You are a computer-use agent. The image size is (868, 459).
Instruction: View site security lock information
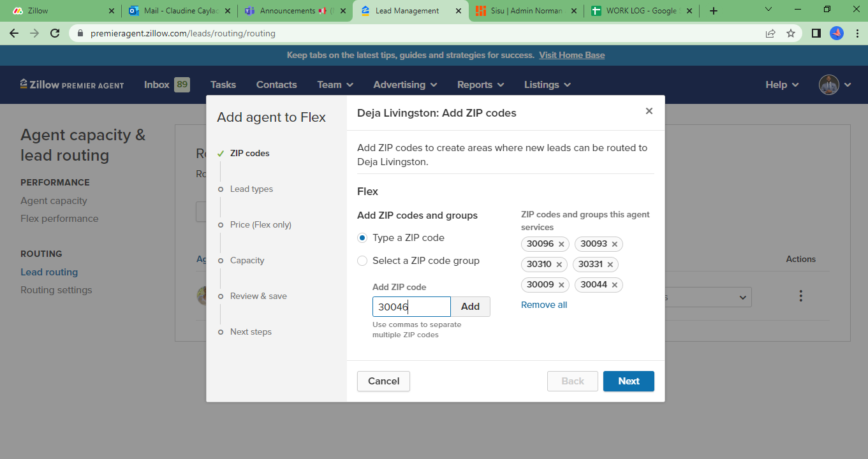point(80,33)
